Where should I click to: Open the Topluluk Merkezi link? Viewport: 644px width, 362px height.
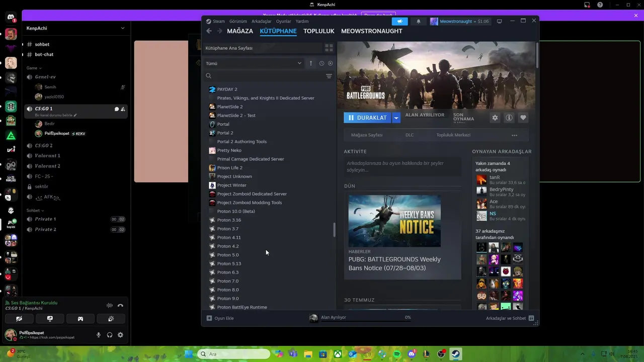click(453, 135)
